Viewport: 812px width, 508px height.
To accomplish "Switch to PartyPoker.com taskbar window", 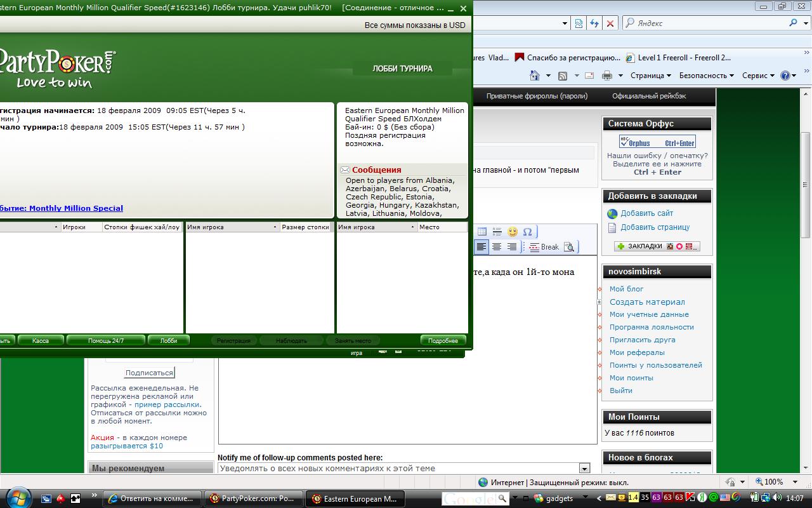I will pos(252,498).
